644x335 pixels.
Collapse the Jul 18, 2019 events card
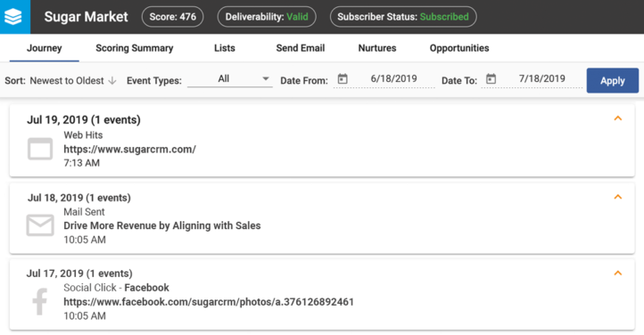click(618, 197)
